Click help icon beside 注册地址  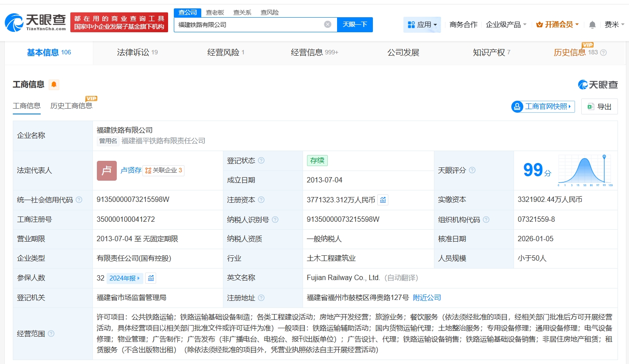point(261,298)
